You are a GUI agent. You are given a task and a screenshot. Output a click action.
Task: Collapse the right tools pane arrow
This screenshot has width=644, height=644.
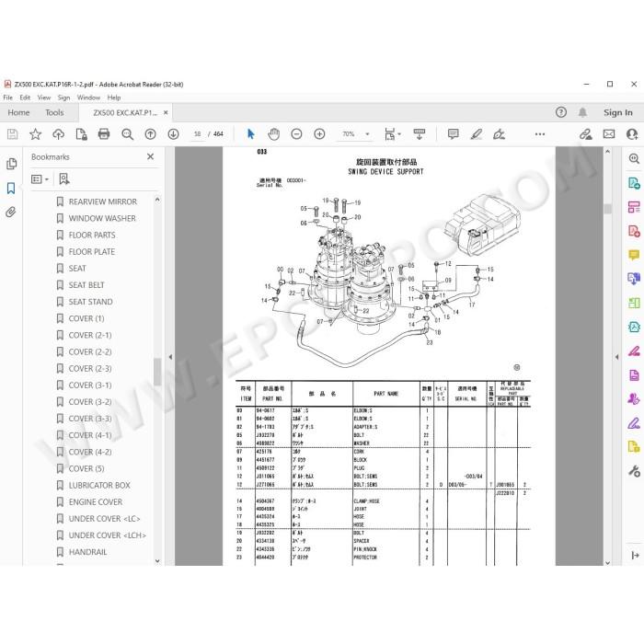[x=616, y=357]
